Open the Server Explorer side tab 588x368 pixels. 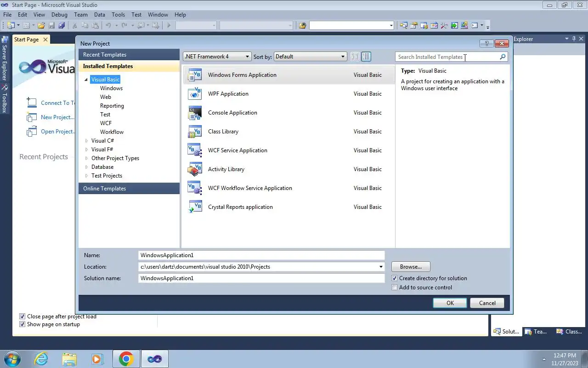pos(5,59)
